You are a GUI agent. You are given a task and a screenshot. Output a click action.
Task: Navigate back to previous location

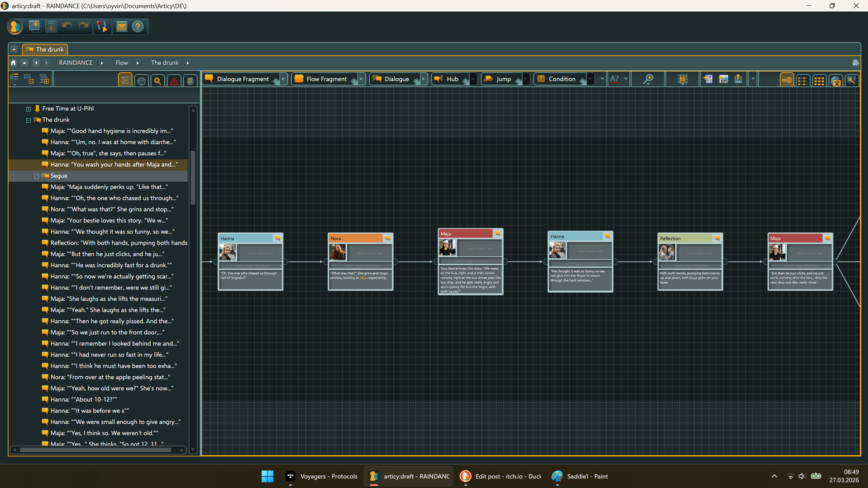click(36, 63)
